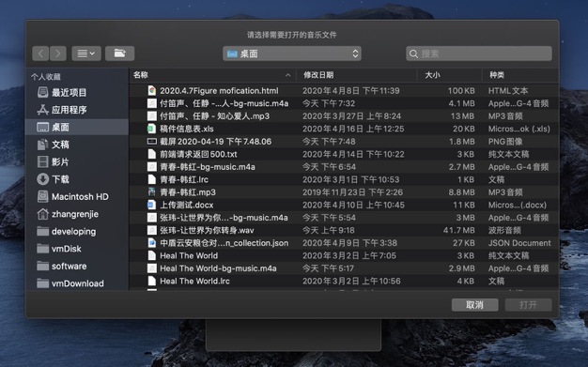Click kind PNG图像 cell
Viewport: 588px width, 367px height.
505,142
